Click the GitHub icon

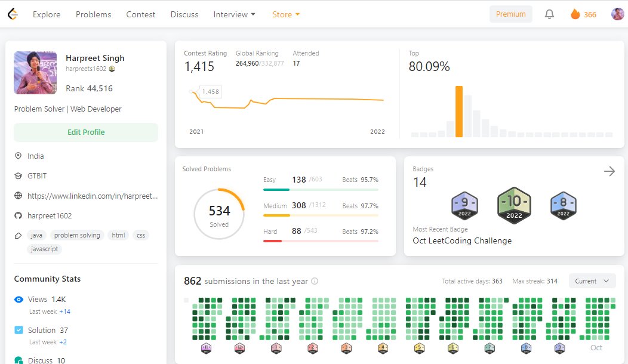click(18, 215)
